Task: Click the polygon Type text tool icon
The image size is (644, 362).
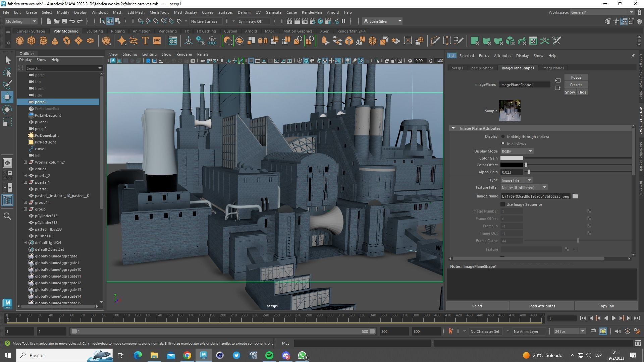Action: [145, 41]
